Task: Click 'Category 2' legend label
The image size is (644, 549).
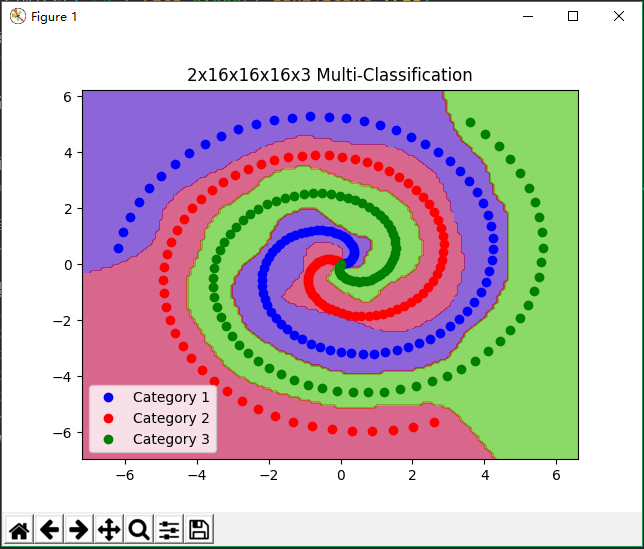Action: pos(171,418)
